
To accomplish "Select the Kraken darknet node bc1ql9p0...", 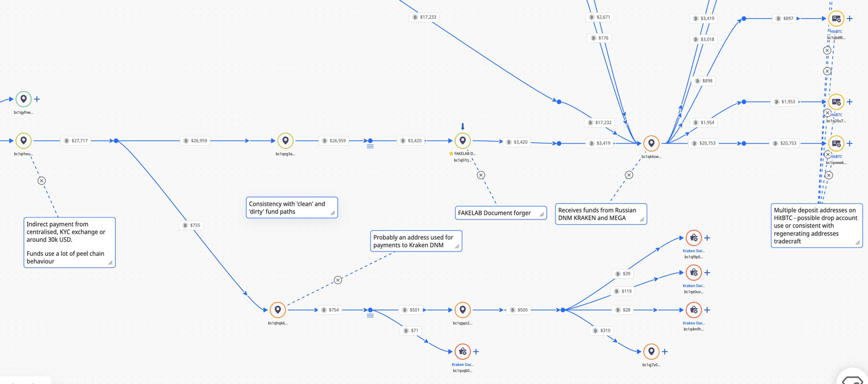I will [693, 237].
